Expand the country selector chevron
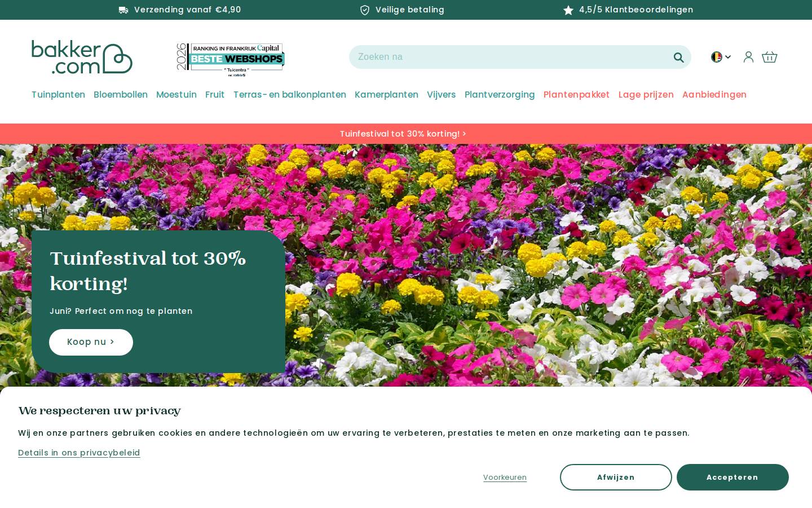 tap(728, 57)
